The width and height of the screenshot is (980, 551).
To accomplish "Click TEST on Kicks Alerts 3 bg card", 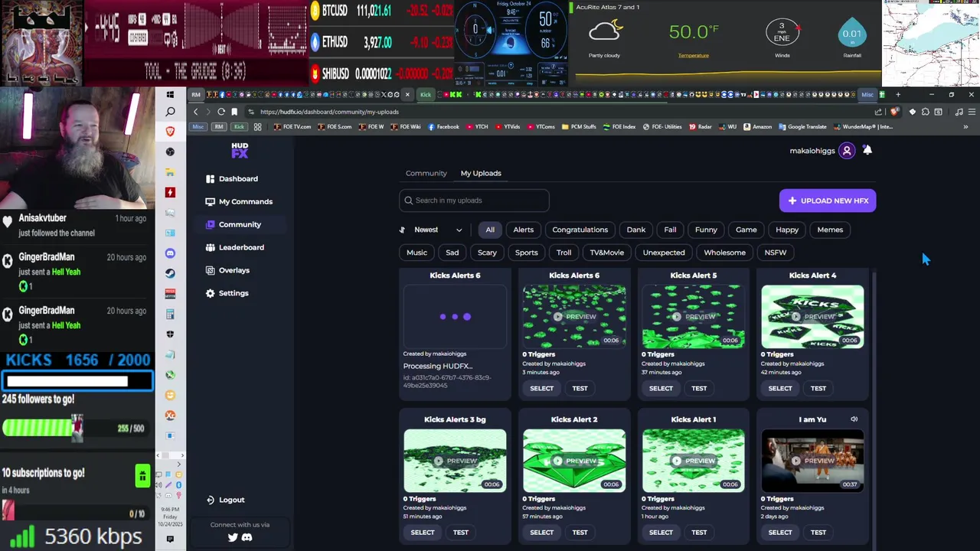I will (x=460, y=533).
